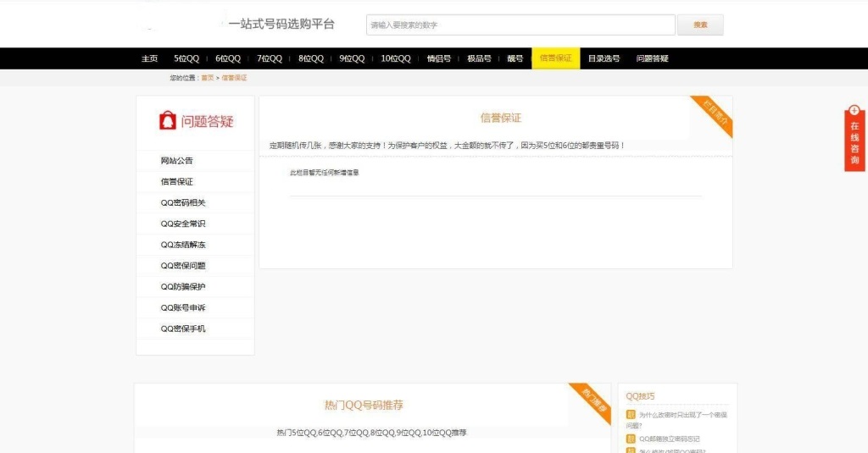Open the 在线咨询 floating widget
This screenshot has width=868, height=453.
pos(854,141)
